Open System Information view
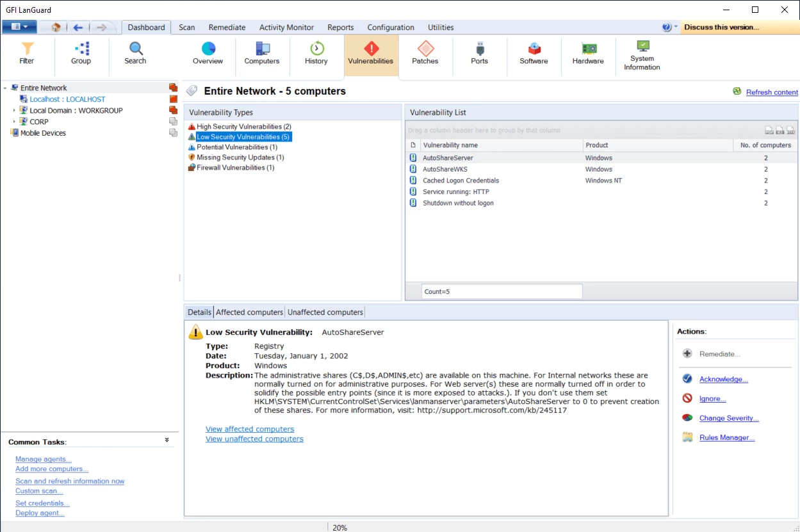800x532 pixels. coord(642,55)
